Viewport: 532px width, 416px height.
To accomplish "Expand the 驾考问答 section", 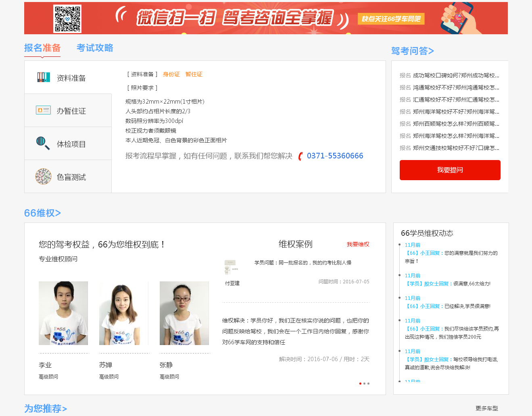I will click(x=412, y=51).
